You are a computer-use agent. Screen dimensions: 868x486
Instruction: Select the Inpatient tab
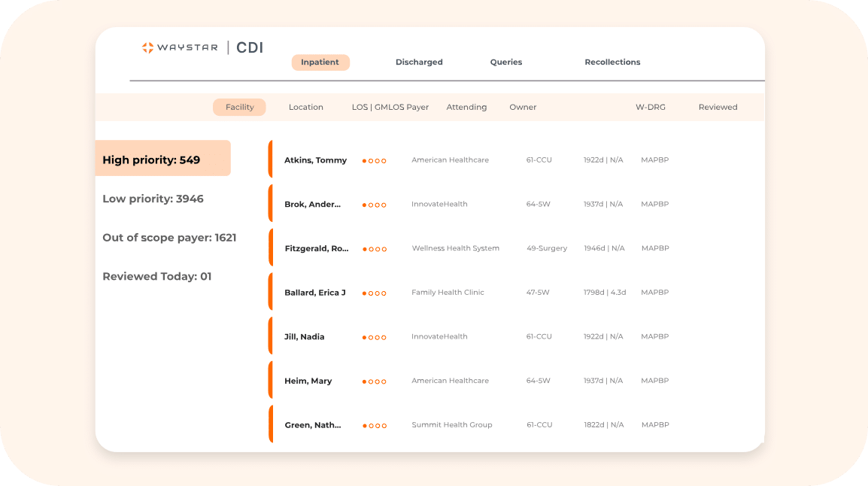(x=320, y=62)
